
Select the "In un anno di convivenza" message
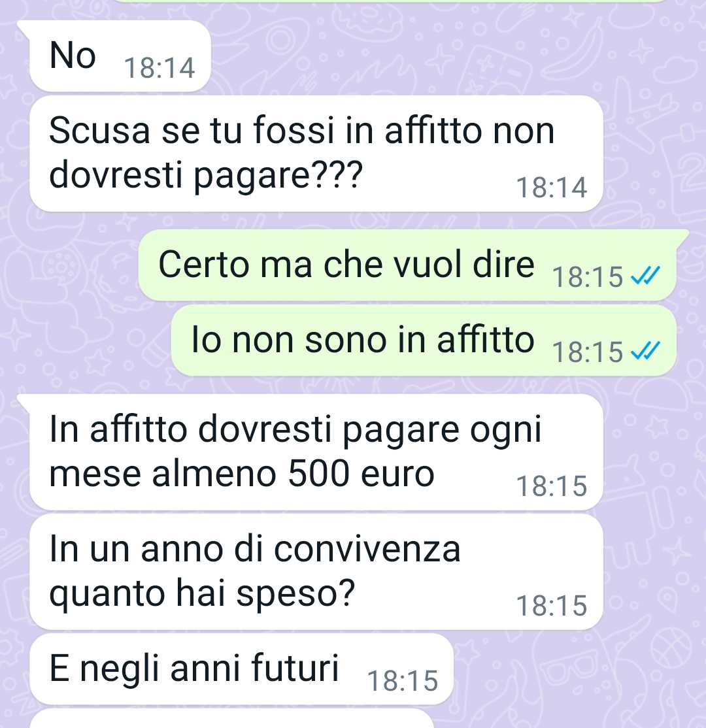point(316,572)
